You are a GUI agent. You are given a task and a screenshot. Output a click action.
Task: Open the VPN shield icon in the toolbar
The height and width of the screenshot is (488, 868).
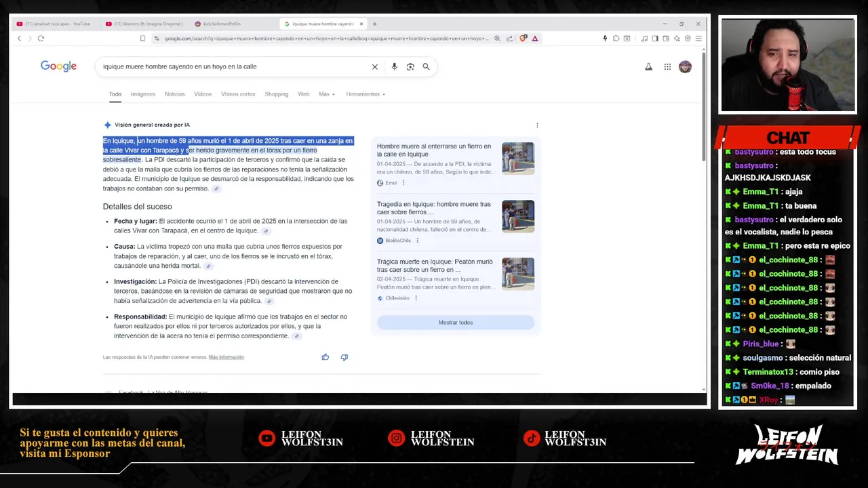688,39
